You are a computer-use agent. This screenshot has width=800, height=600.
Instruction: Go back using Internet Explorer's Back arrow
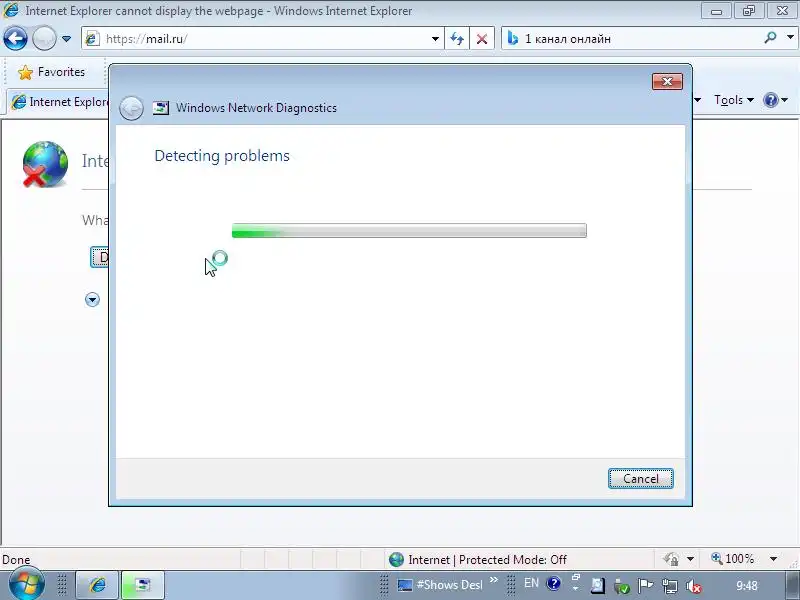15,38
